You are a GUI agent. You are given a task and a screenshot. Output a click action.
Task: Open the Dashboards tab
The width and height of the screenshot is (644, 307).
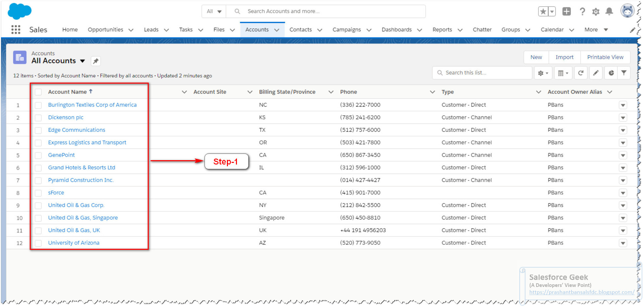click(397, 29)
